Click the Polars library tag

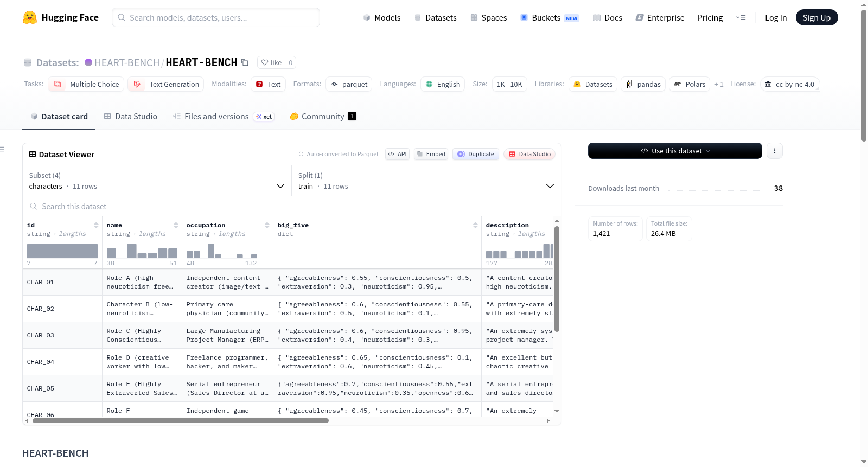[x=690, y=84]
